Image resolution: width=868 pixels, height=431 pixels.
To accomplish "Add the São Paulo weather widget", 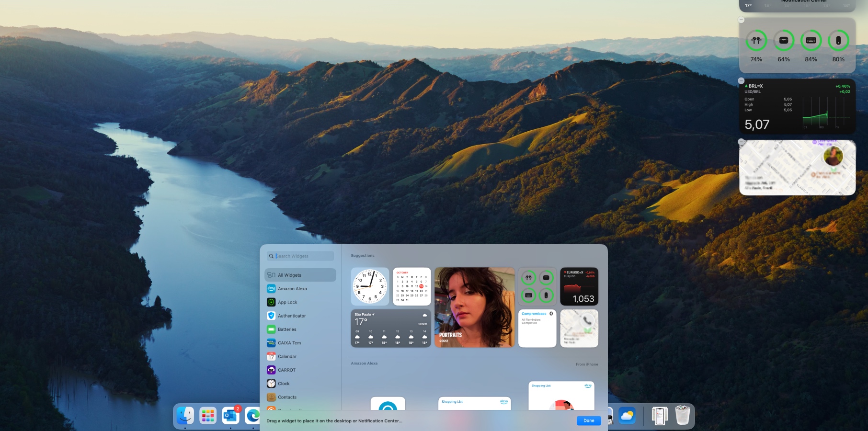I will [391, 329].
